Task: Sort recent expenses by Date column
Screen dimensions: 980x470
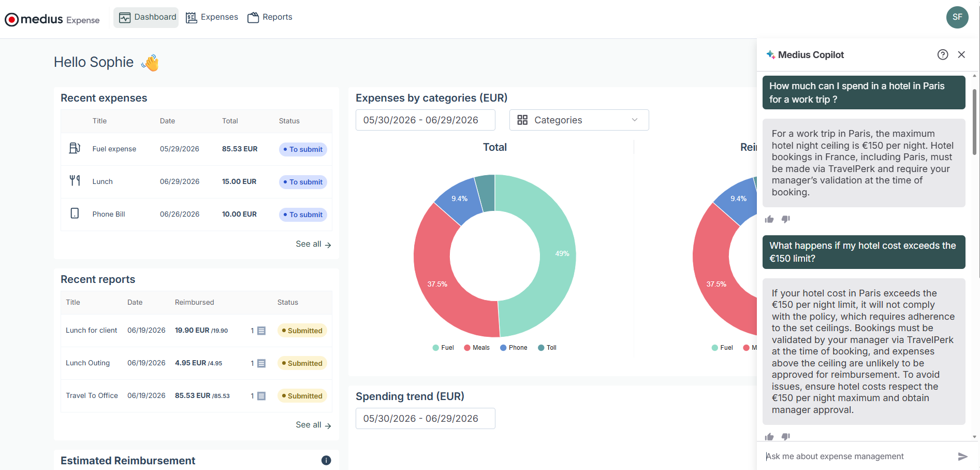Action: point(167,121)
